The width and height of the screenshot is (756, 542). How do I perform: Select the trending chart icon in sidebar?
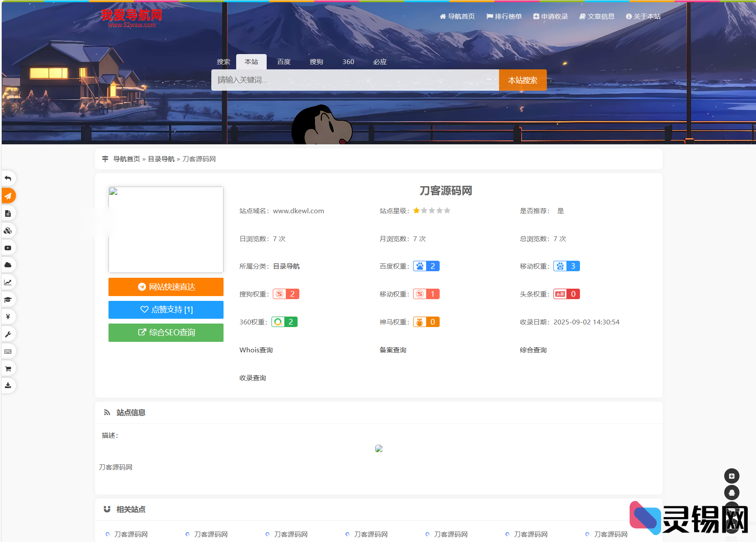[x=8, y=282]
